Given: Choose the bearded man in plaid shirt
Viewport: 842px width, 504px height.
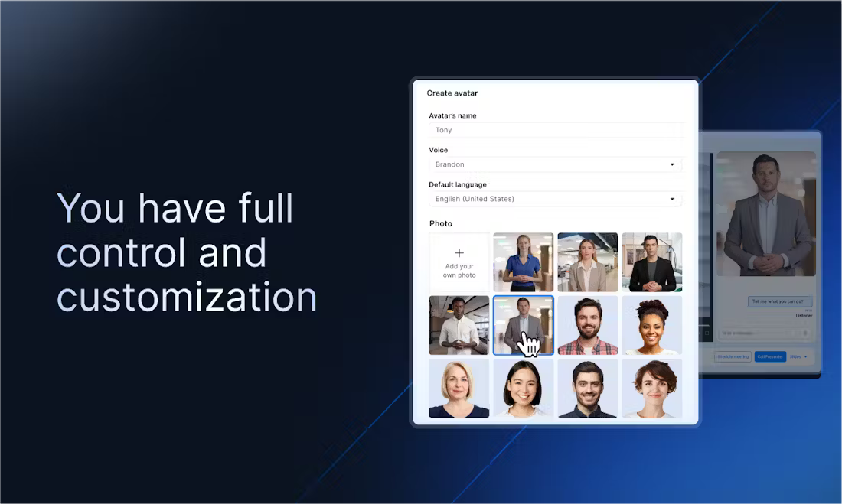Looking at the screenshot, I should (587, 326).
